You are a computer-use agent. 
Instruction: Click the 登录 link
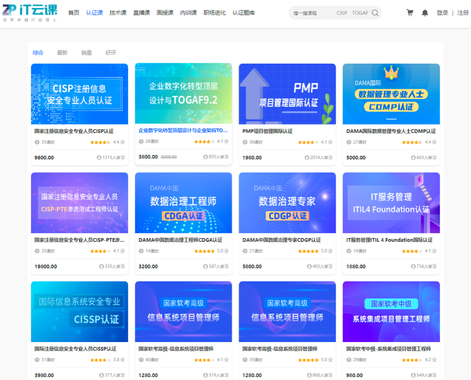(x=442, y=13)
